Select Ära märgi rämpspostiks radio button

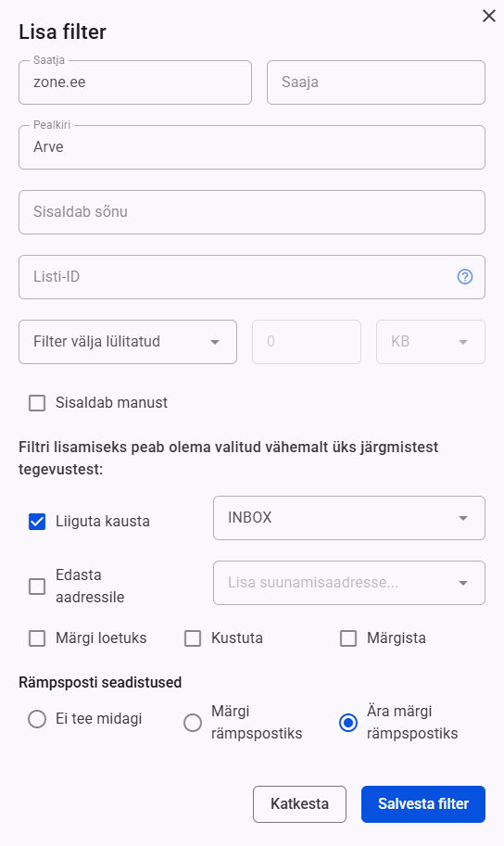(x=348, y=723)
